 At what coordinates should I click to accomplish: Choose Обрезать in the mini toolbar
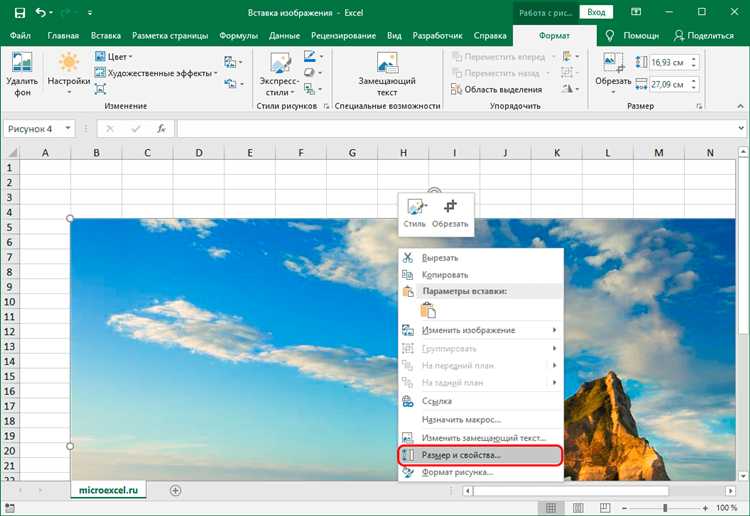point(450,211)
